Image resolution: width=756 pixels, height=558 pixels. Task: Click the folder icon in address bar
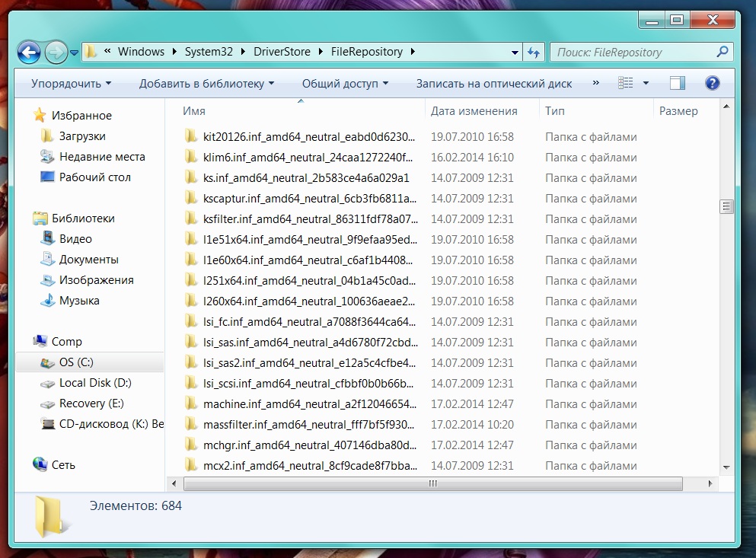pos(90,51)
